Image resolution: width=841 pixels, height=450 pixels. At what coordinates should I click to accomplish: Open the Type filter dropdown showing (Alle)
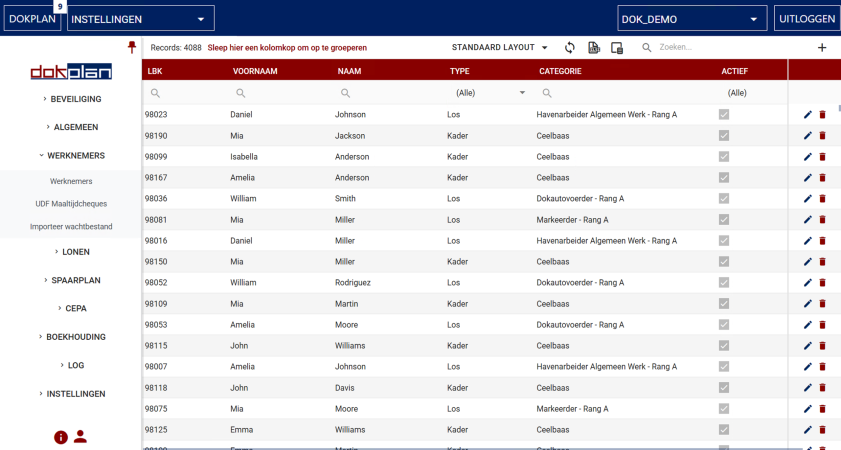click(x=490, y=93)
